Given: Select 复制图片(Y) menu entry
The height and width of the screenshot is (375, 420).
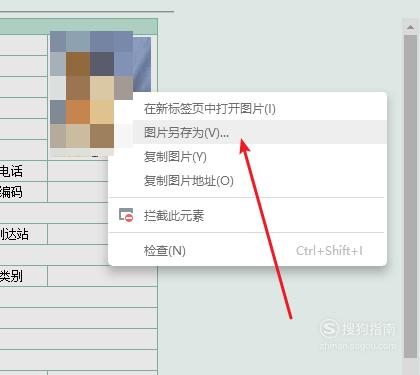Looking at the screenshot, I should (x=248, y=156).
